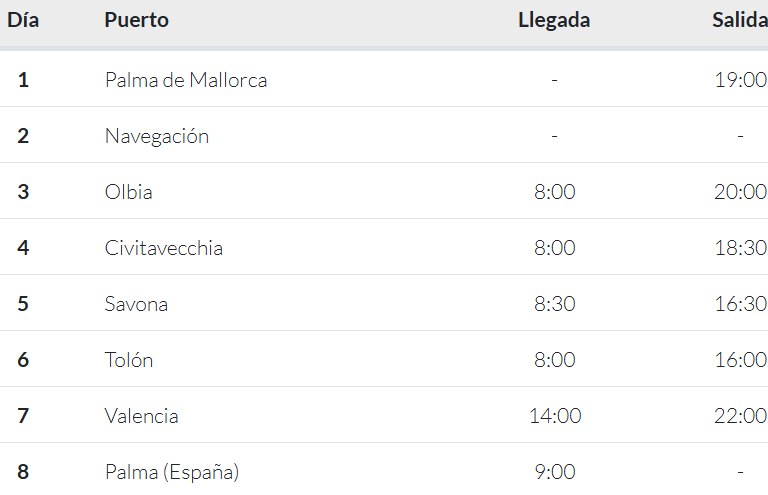Screen dimensions: 768x495
Task: Click the Salida column header
Action: click(740, 20)
